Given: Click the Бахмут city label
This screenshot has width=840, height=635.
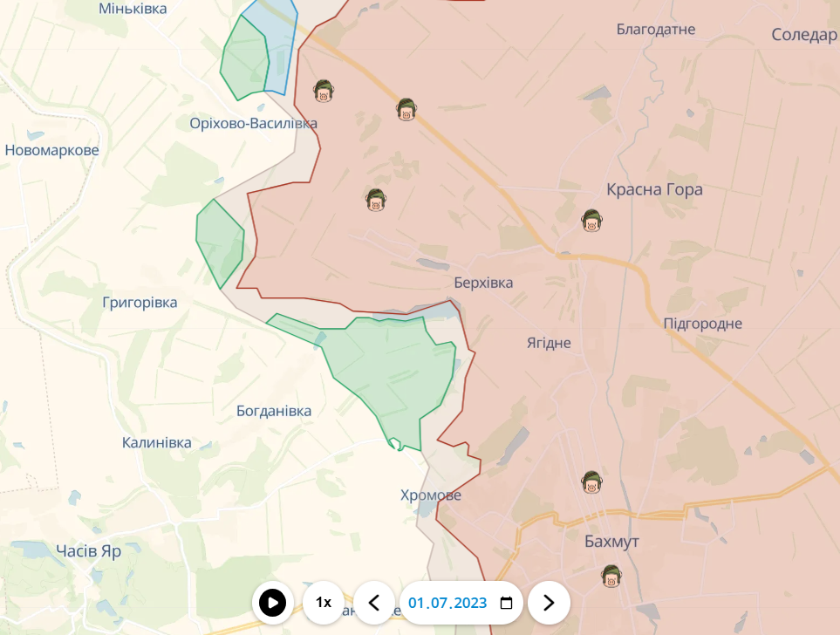Looking at the screenshot, I should tap(611, 542).
